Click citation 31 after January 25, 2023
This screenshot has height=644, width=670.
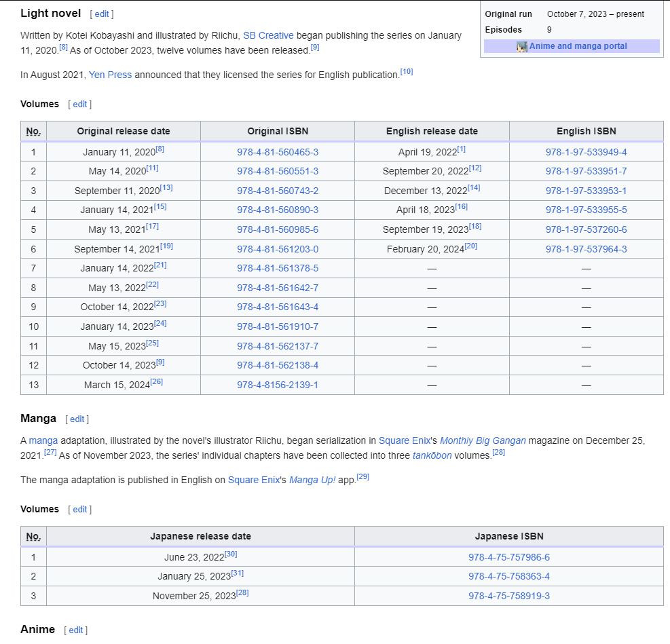(x=238, y=573)
